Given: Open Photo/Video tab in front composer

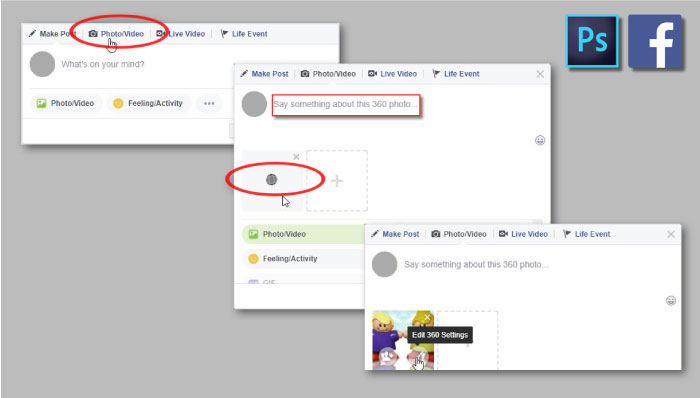Looking at the screenshot, I should point(459,234).
